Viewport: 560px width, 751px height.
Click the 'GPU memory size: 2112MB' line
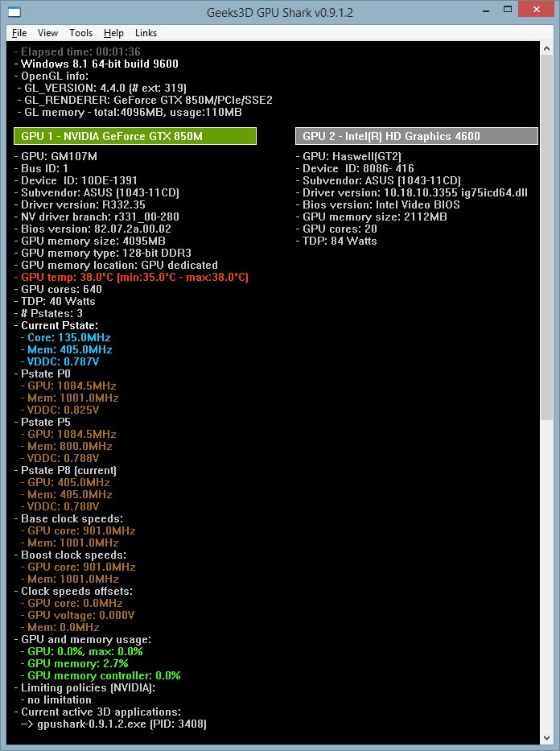coord(372,217)
